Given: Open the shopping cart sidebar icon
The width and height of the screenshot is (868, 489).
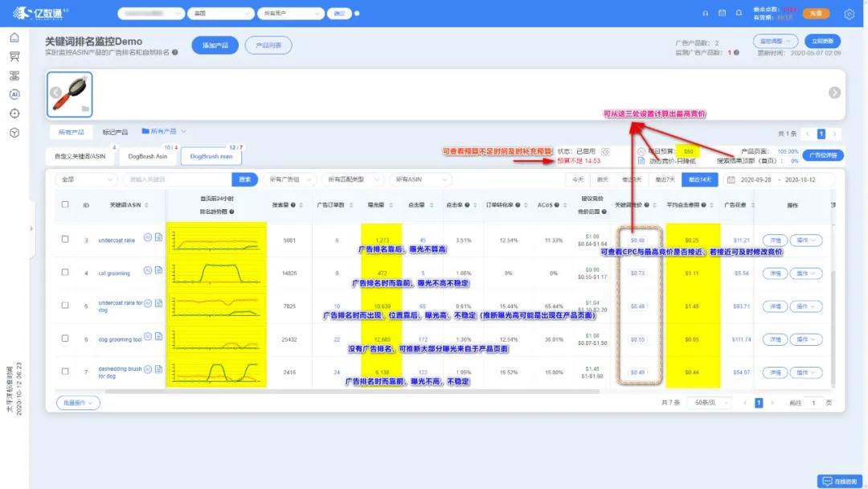Looking at the screenshot, I should click(x=15, y=56).
